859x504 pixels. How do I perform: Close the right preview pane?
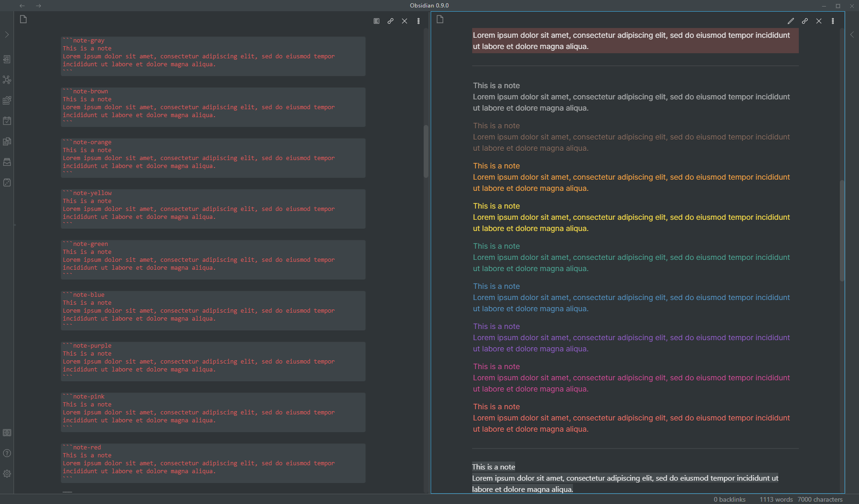click(x=819, y=21)
